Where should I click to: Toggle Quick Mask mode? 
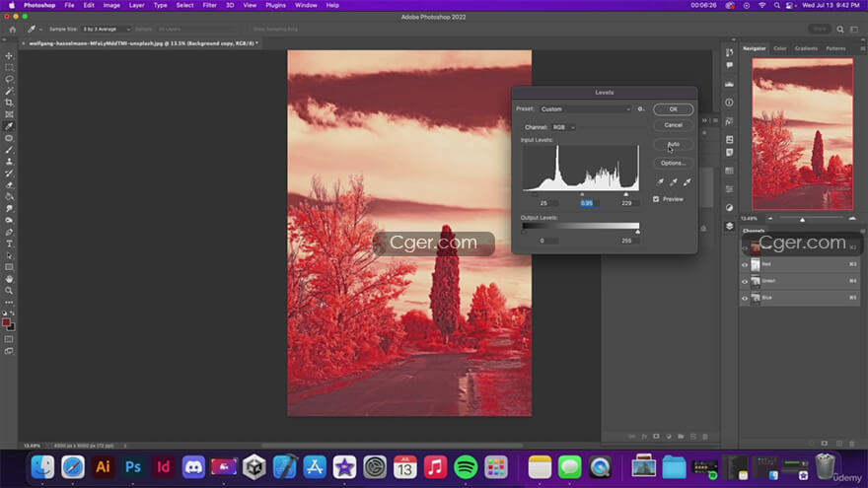[x=9, y=339]
